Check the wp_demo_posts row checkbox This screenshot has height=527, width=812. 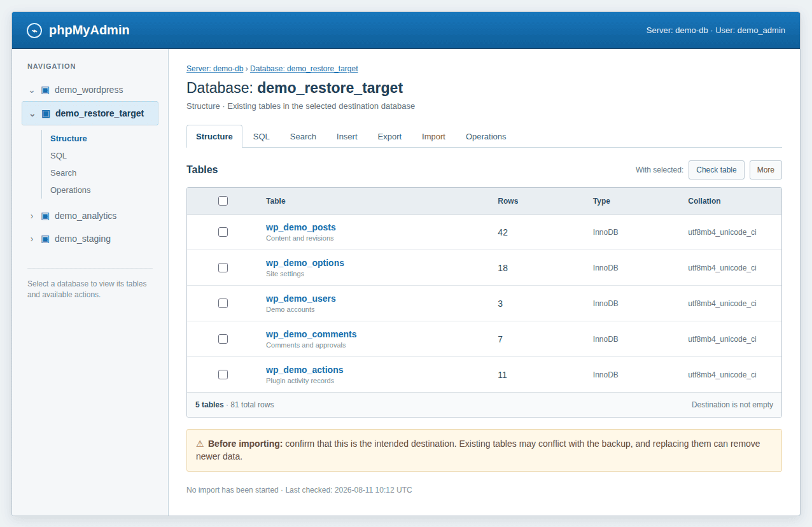[x=223, y=232]
